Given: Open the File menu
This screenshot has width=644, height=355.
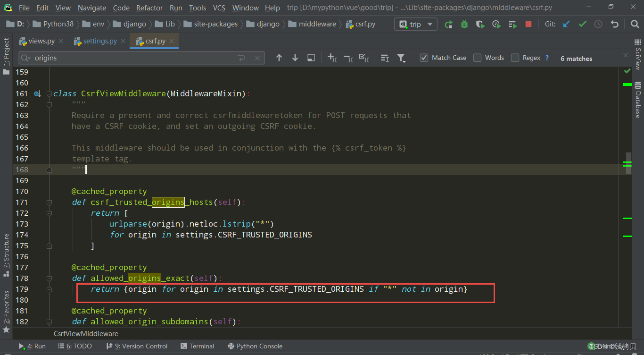Looking at the screenshot, I should coord(24,8).
